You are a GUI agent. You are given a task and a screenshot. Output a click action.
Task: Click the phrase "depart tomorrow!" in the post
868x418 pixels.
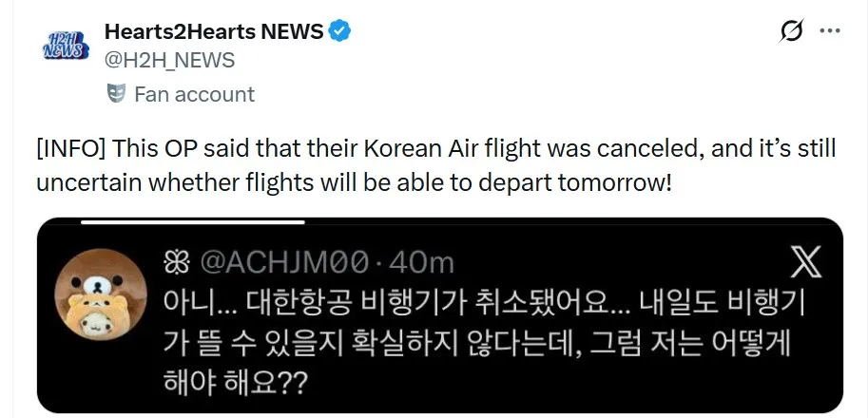(x=575, y=183)
